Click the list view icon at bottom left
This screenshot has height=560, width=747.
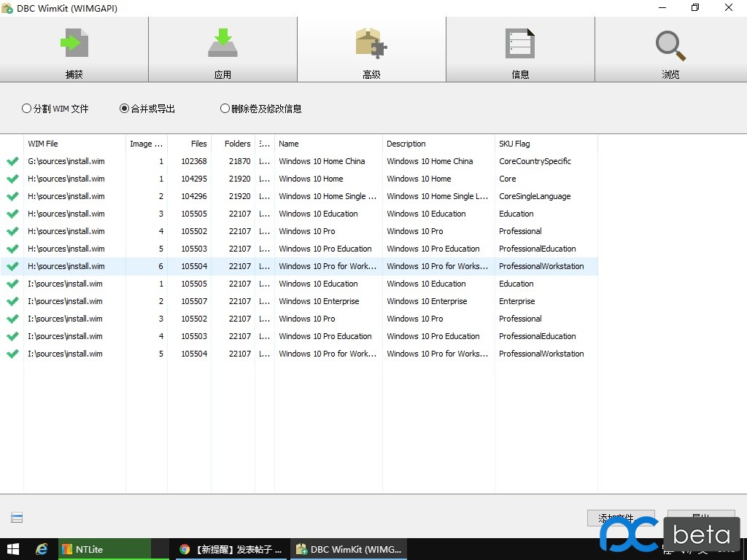point(17,518)
